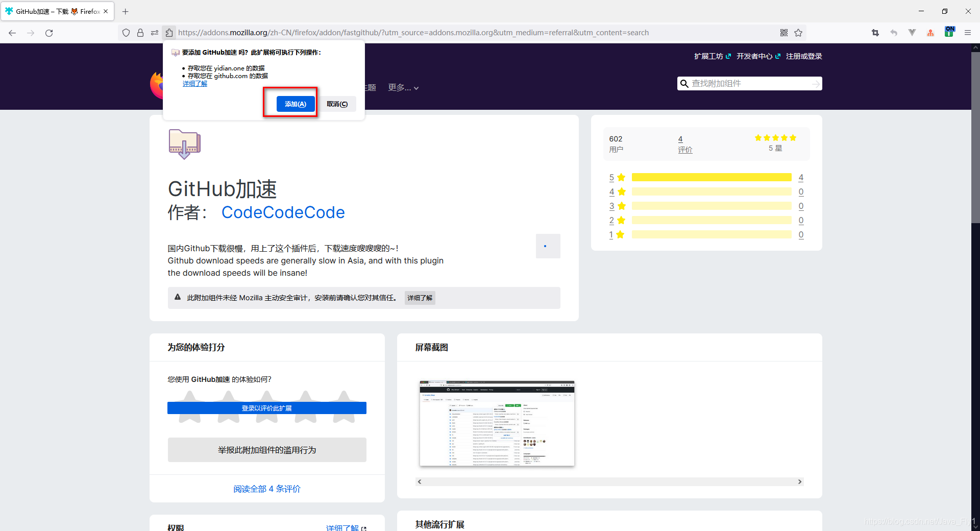Image resolution: width=980 pixels, height=531 pixels.
Task: Open 阅读全部 4 条评价 link
Action: click(267, 489)
